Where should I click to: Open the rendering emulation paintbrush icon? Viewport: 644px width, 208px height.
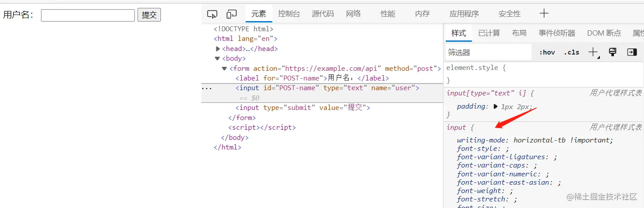[x=612, y=52]
